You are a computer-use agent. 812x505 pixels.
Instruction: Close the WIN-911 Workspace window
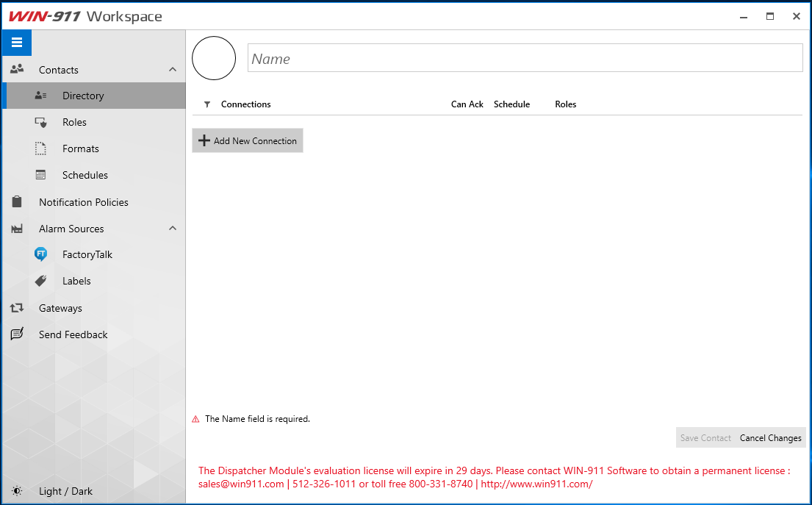(x=797, y=17)
